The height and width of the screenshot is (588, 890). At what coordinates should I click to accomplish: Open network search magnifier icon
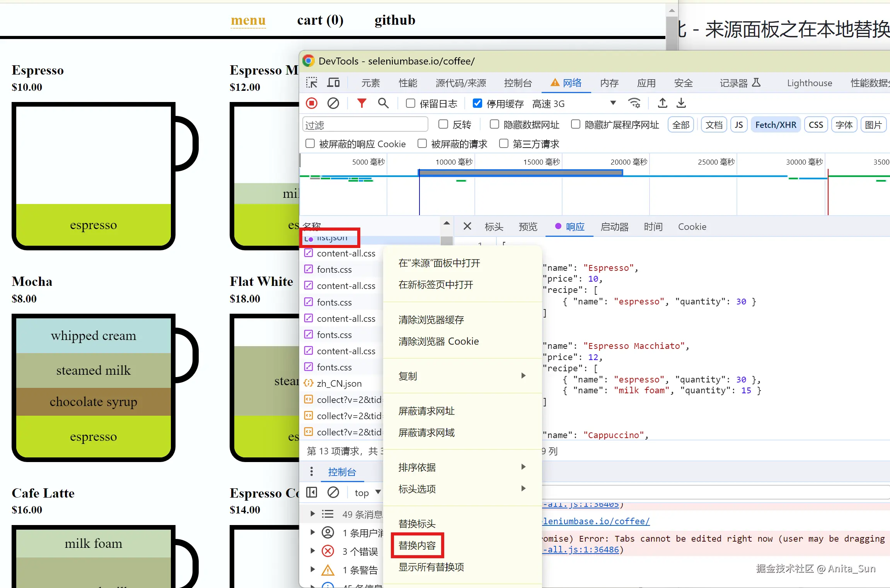click(383, 104)
